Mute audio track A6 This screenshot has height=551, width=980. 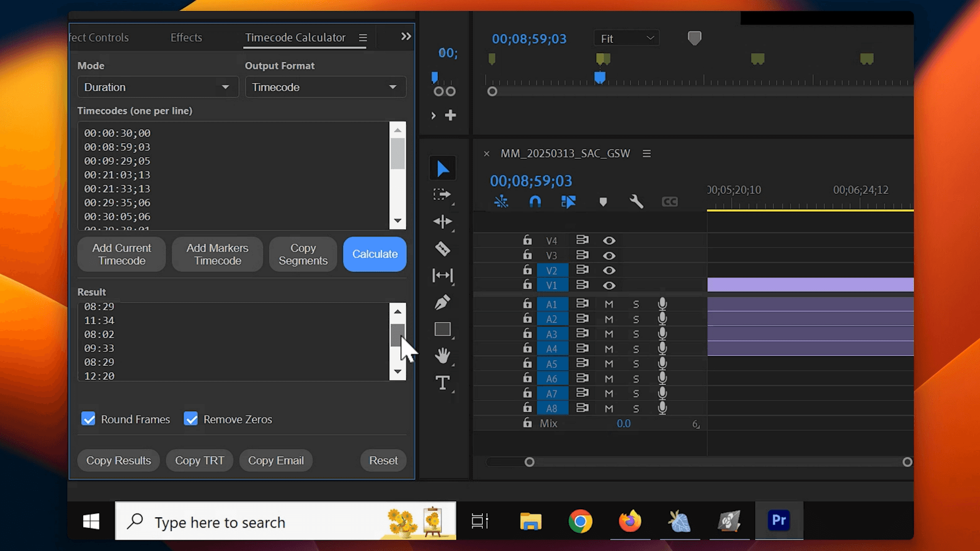click(609, 379)
